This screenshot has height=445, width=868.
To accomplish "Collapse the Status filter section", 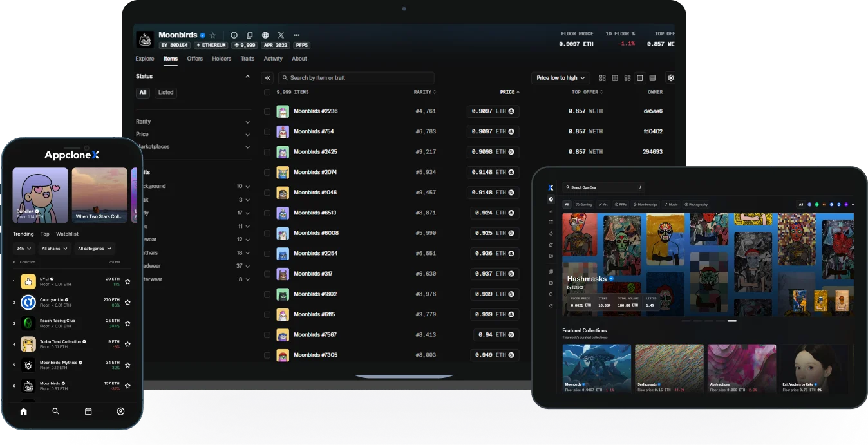I will pyautogui.click(x=247, y=77).
